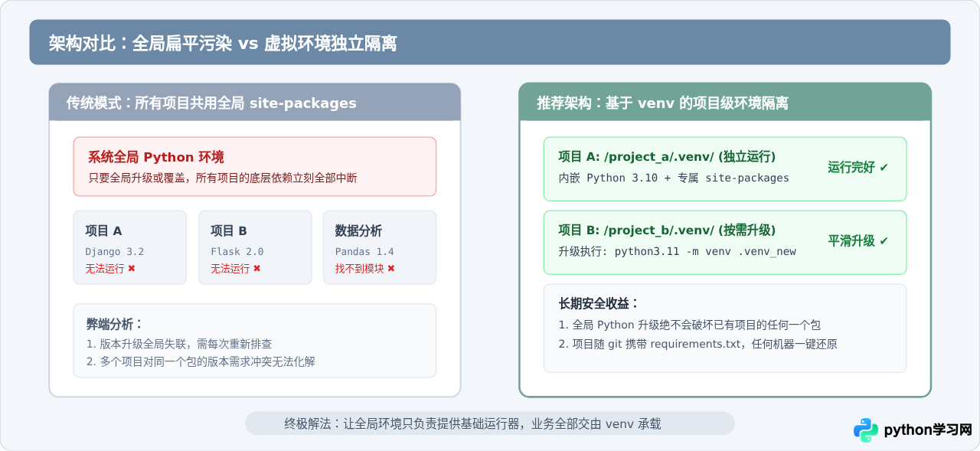
Task: Click the Python logo icon
Action: pyautogui.click(x=866, y=430)
